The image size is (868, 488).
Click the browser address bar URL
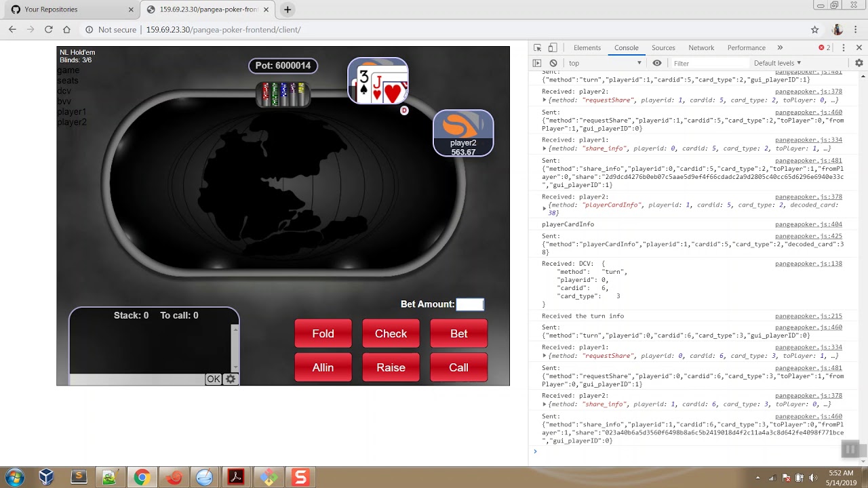coord(223,30)
